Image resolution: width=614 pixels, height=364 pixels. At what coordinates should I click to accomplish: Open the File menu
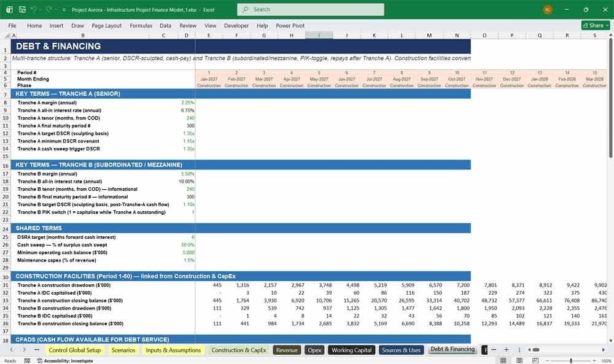12,25
